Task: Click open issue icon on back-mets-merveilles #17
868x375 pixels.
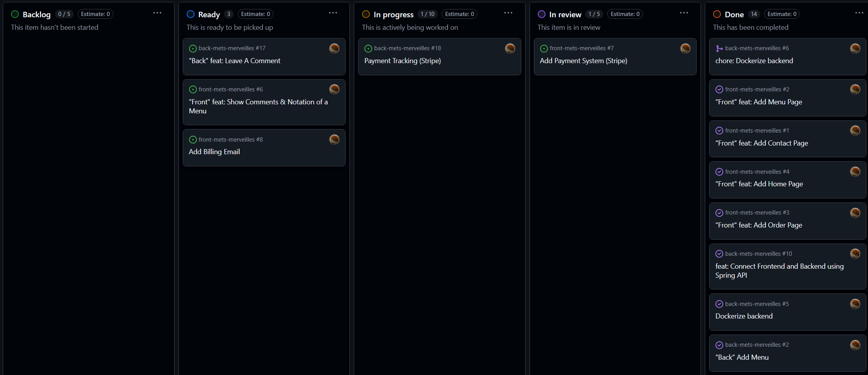Action: (193, 49)
